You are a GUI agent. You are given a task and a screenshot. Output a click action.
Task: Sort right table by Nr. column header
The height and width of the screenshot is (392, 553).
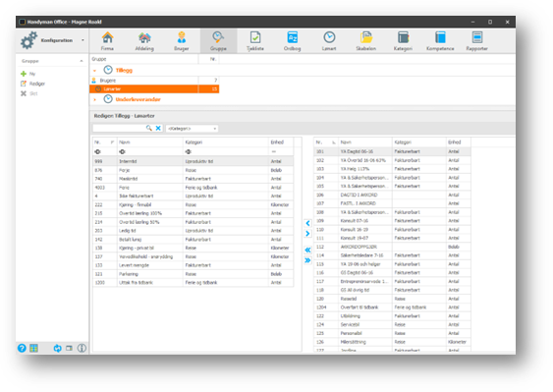tap(326, 142)
